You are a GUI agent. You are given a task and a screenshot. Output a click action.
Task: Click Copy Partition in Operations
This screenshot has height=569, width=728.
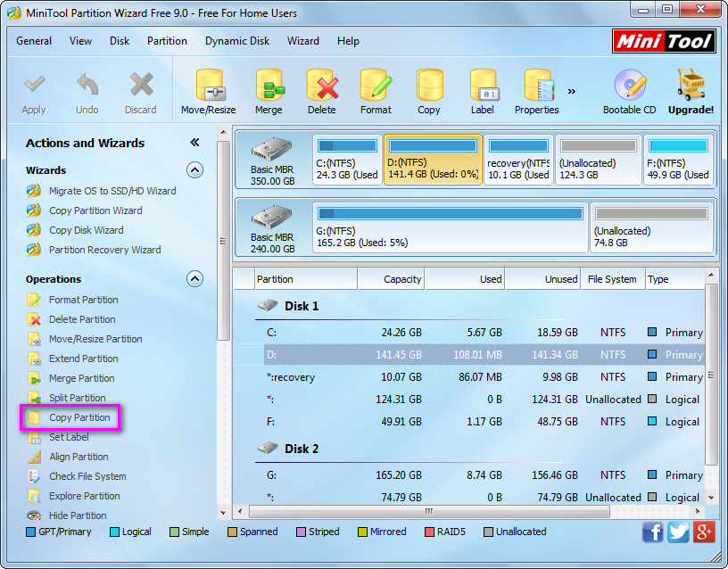(80, 417)
